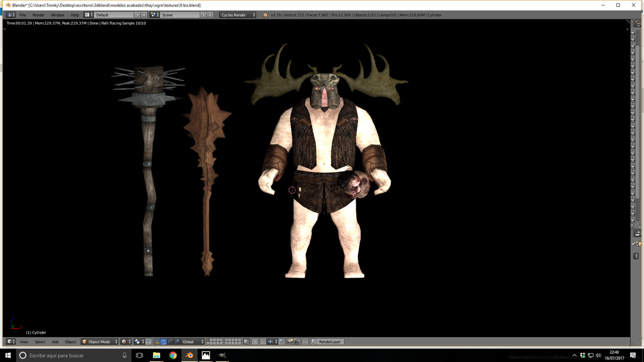Open the Global orientation dropdown
The height and width of the screenshot is (362, 644).
pyautogui.click(x=193, y=342)
